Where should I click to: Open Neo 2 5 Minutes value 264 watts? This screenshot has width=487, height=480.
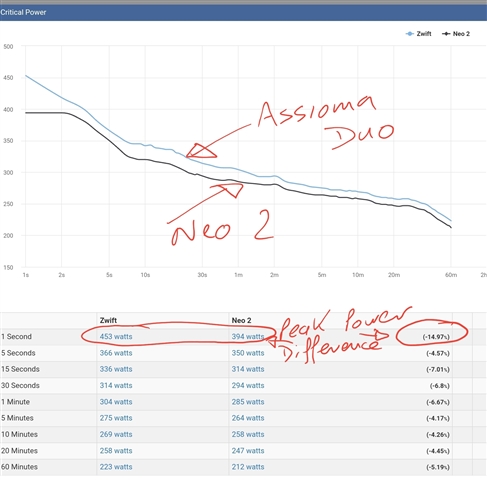pyautogui.click(x=248, y=418)
